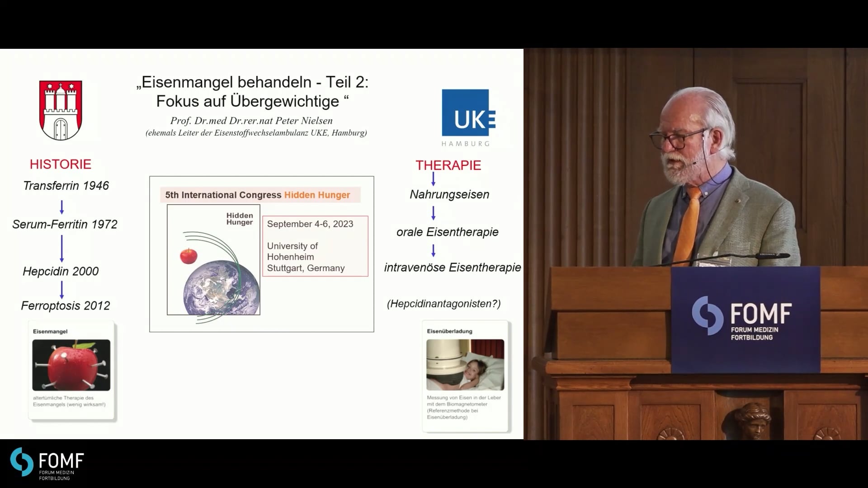Open the Eisenüberladung thumbnail card
868x488 pixels.
click(465, 376)
